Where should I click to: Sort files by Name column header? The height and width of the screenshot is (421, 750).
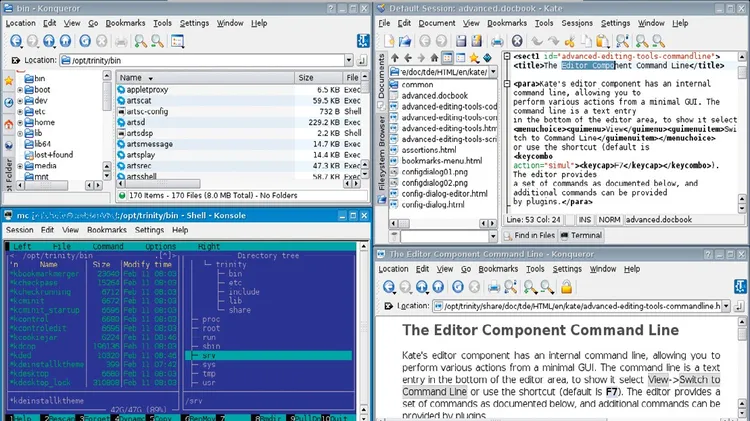205,78
